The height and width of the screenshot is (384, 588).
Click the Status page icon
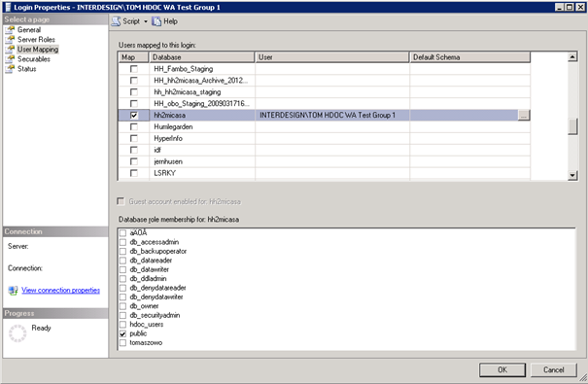point(10,69)
